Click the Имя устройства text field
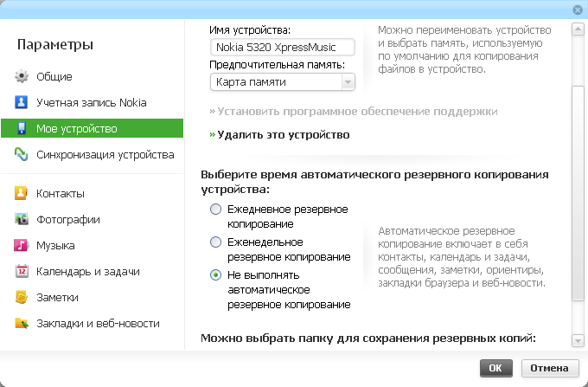 [283, 48]
